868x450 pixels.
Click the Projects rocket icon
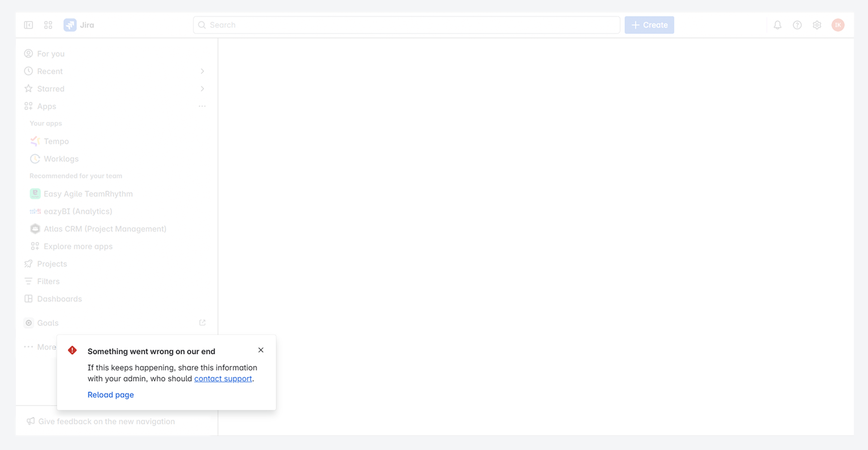point(28,264)
